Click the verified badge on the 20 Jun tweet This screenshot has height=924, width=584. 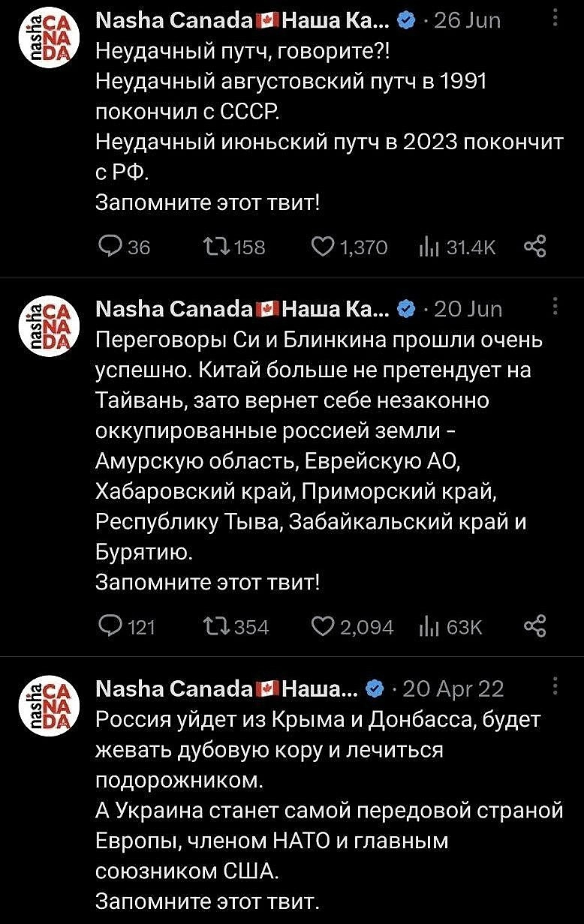click(406, 309)
